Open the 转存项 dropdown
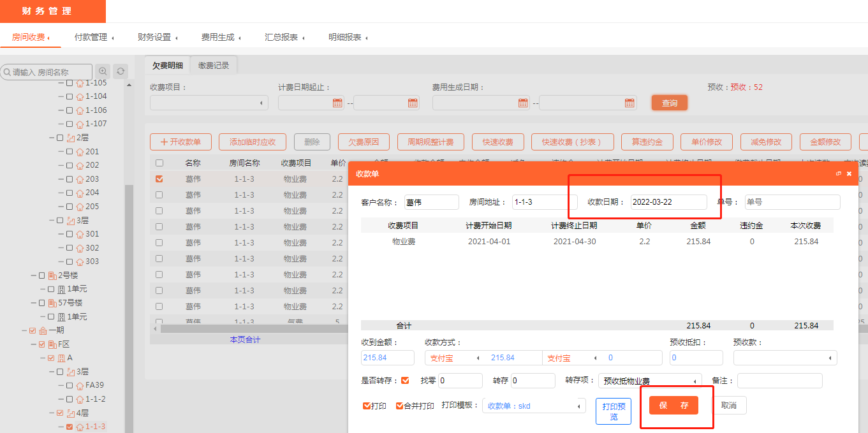Image resolution: width=868 pixels, height=433 pixels. (x=649, y=381)
